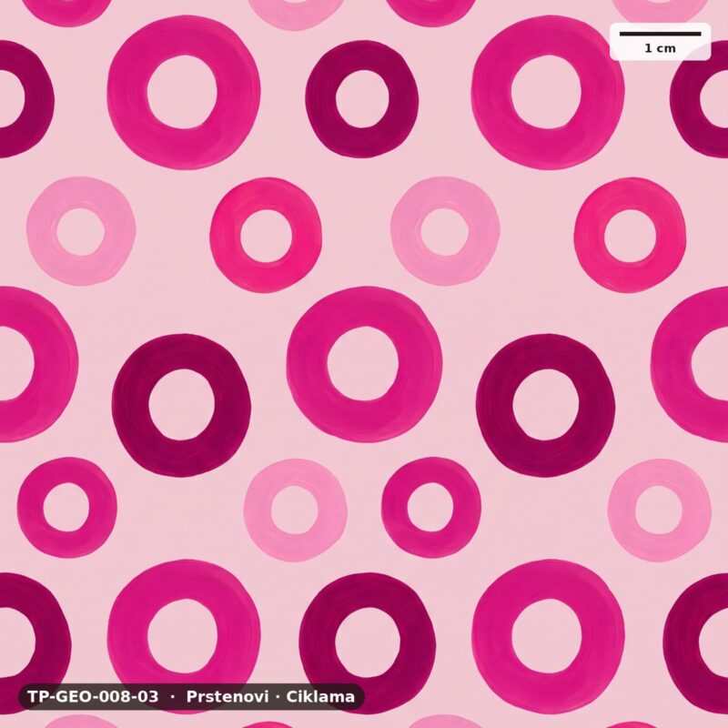Click the hot pink ring between two light pink rings
The image size is (728, 728).
(x=266, y=235)
